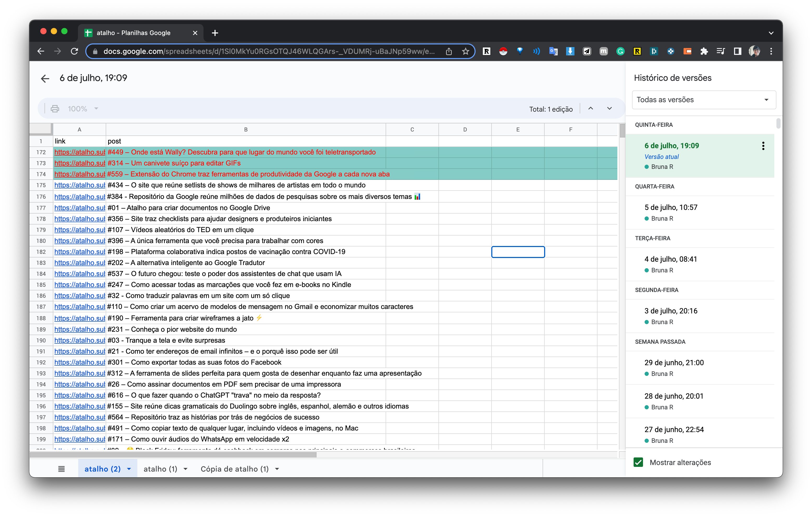The image size is (812, 516).
Task: Click the cell "#231 – Conheça o pior website do mundo"
Action: point(246,329)
